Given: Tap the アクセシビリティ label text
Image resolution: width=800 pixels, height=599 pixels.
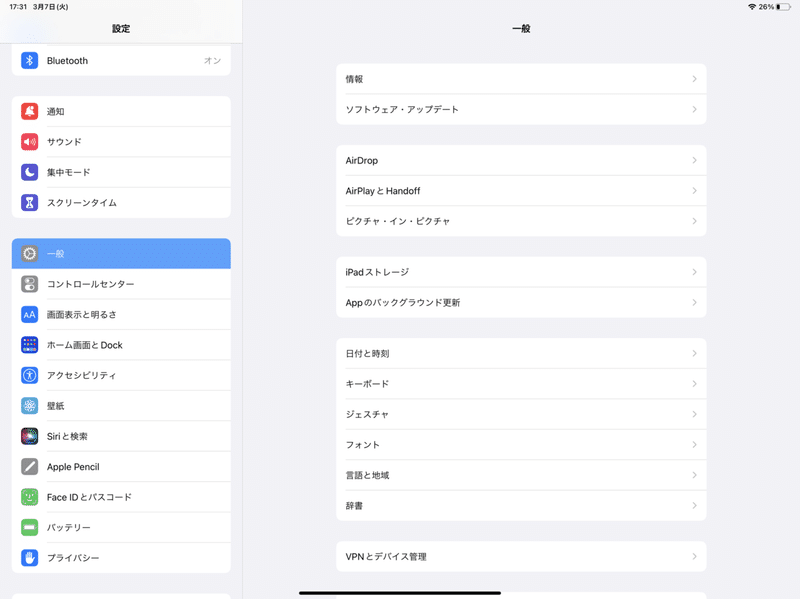Looking at the screenshot, I should coord(81,376).
